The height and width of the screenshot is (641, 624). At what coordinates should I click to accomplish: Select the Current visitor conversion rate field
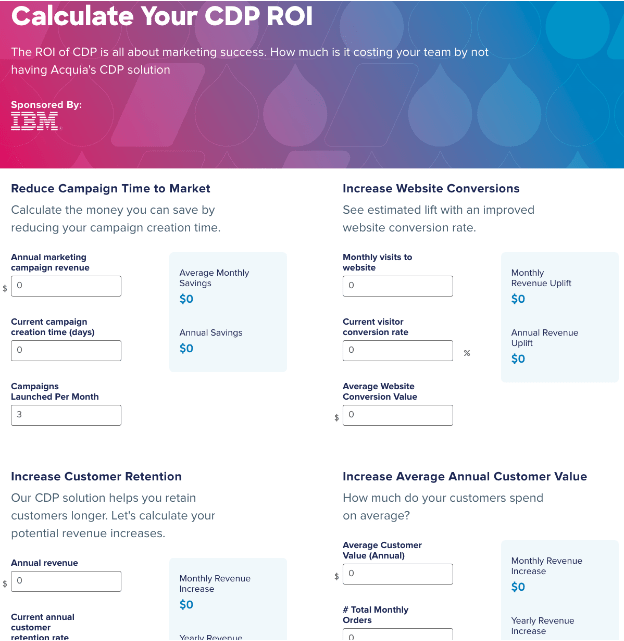pos(397,350)
